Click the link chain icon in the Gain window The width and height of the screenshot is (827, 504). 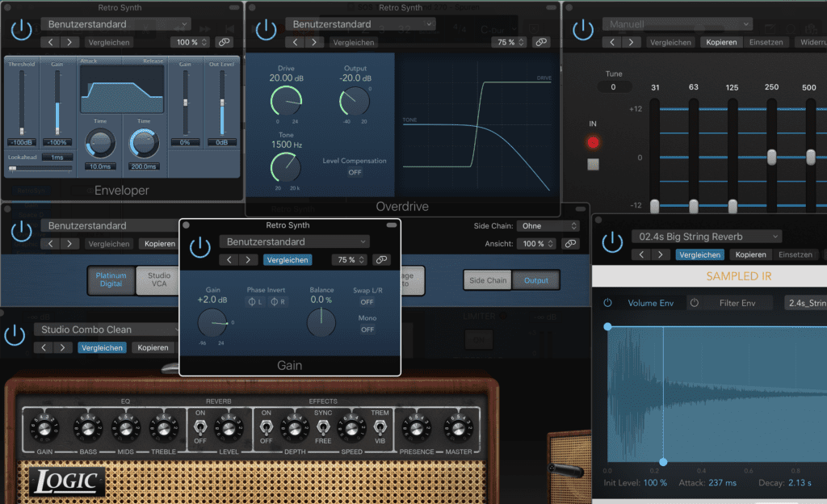tap(381, 259)
